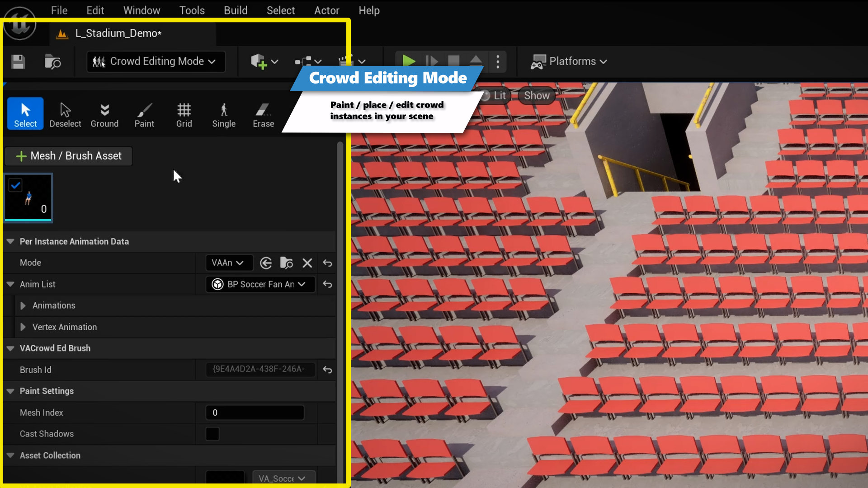Activate the Ground tool
The width and height of the screenshot is (868, 488).
coord(104,114)
